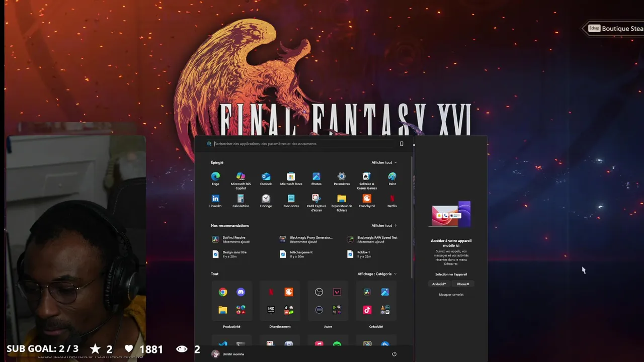644x362 pixels.
Task: Show all recommendations with Afficher tout
Action: click(x=384, y=226)
